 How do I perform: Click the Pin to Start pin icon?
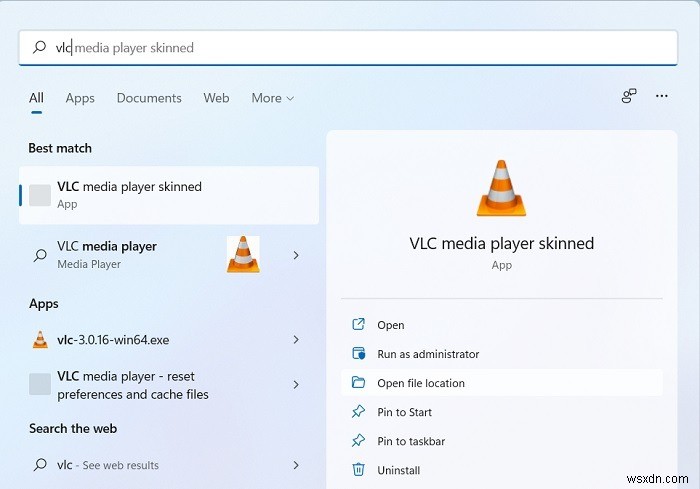[358, 411]
